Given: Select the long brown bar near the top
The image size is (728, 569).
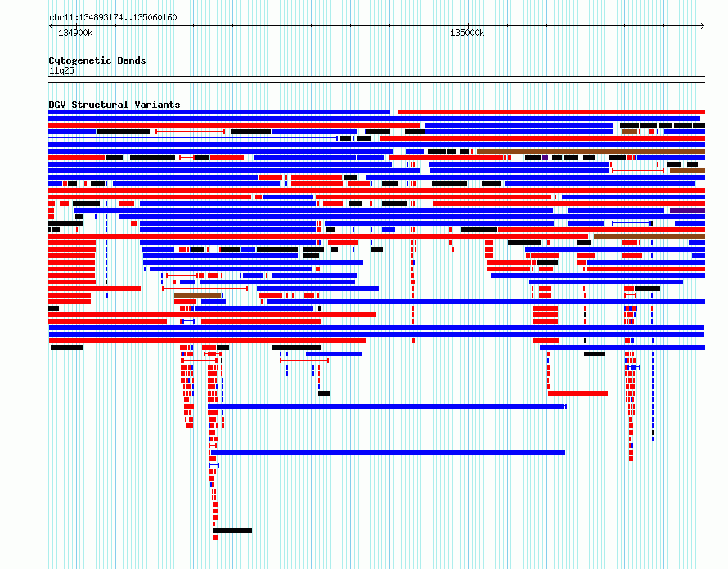Looking at the screenshot, I should [591, 151].
